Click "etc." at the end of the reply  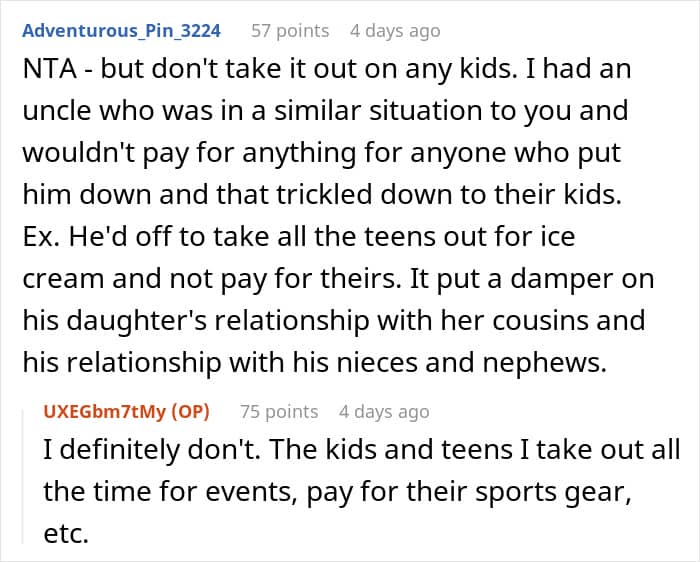(66, 533)
